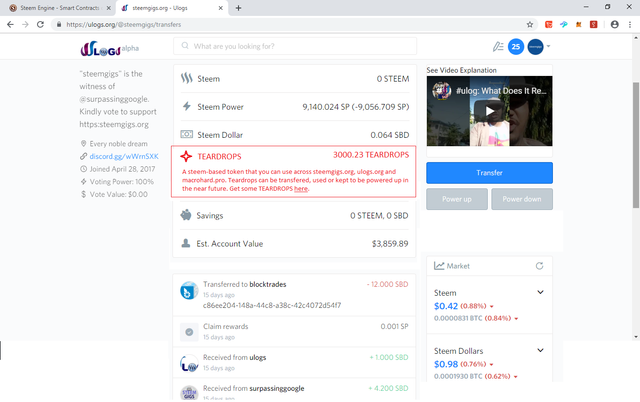Click the blocktrades avatar in transfers
The image size is (640, 402).
pos(189,291)
